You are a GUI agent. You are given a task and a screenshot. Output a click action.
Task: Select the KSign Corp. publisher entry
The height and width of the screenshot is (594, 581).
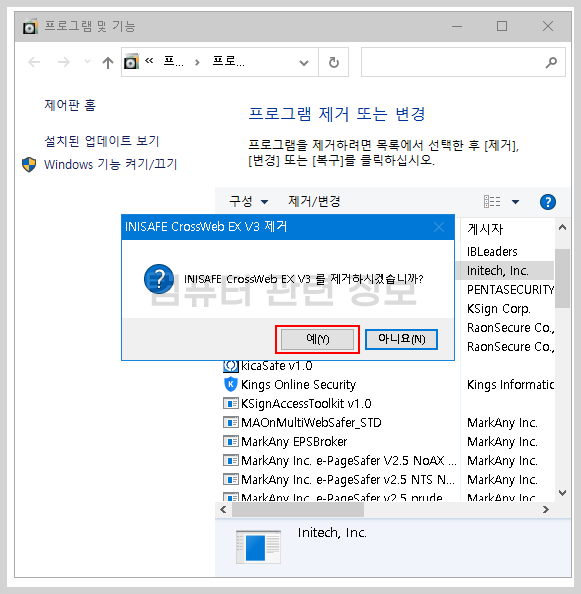pyautogui.click(x=498, y=309)
